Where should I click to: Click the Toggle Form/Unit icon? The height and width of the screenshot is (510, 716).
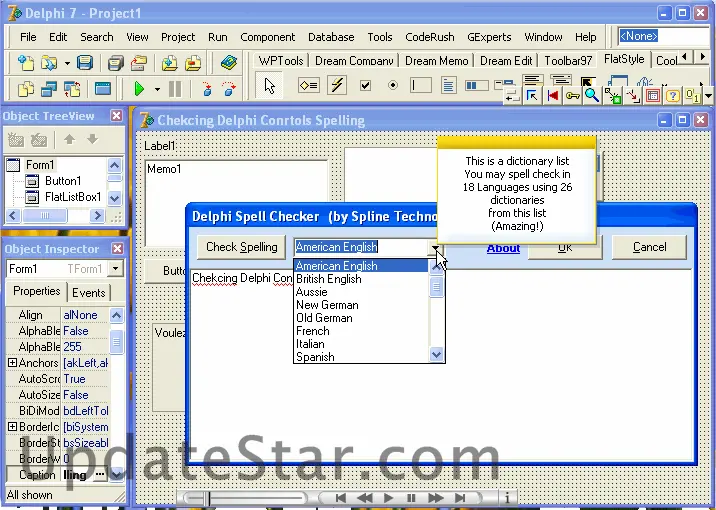click(x=72, y=89)
